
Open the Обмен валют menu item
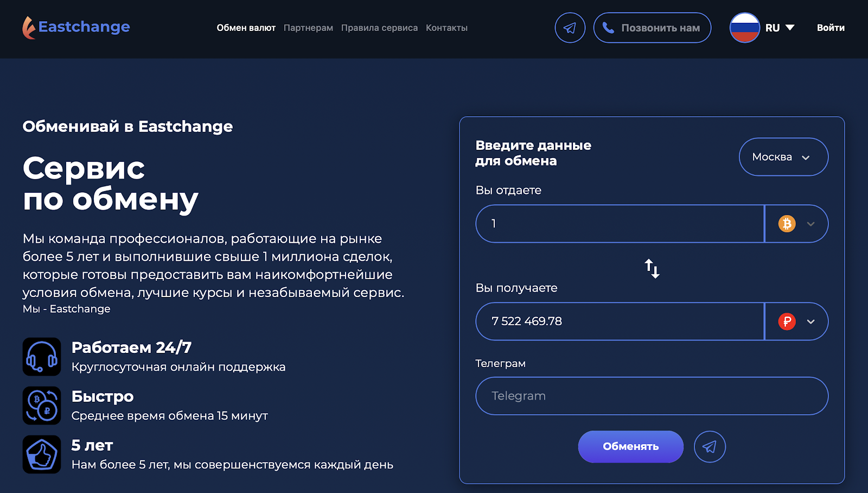(x=246, y=28)
